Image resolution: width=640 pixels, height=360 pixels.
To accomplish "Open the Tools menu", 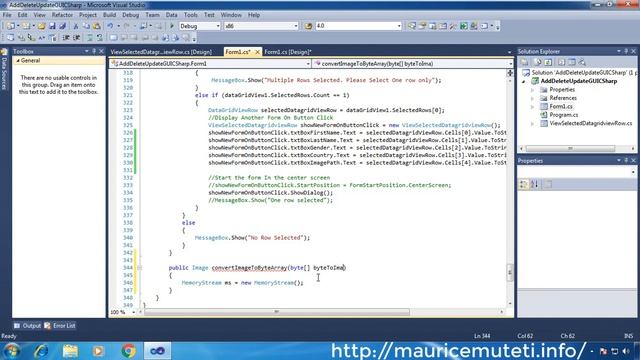I will click(191, 15).
